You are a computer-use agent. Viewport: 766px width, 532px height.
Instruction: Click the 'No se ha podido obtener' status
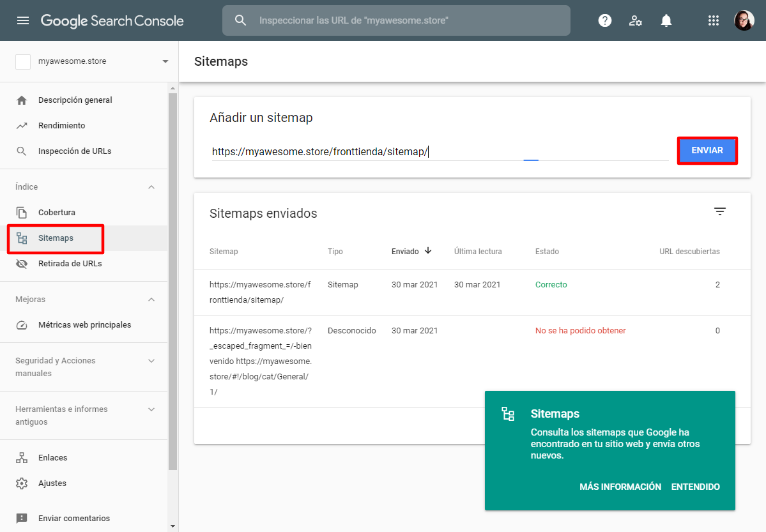(580, 331)
